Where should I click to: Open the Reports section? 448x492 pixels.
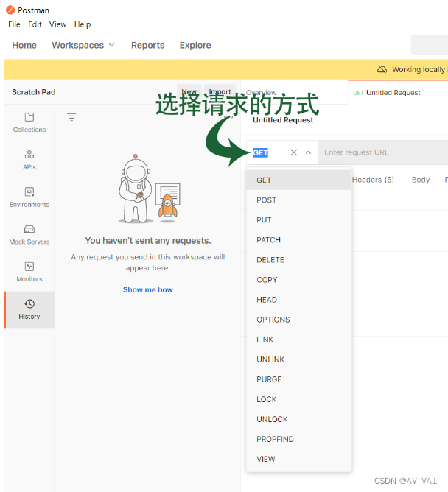(147, 45)
